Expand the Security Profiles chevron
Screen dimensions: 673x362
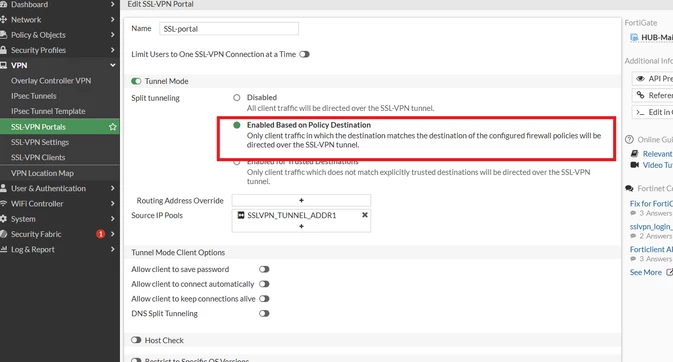click(x=112, y=50)
